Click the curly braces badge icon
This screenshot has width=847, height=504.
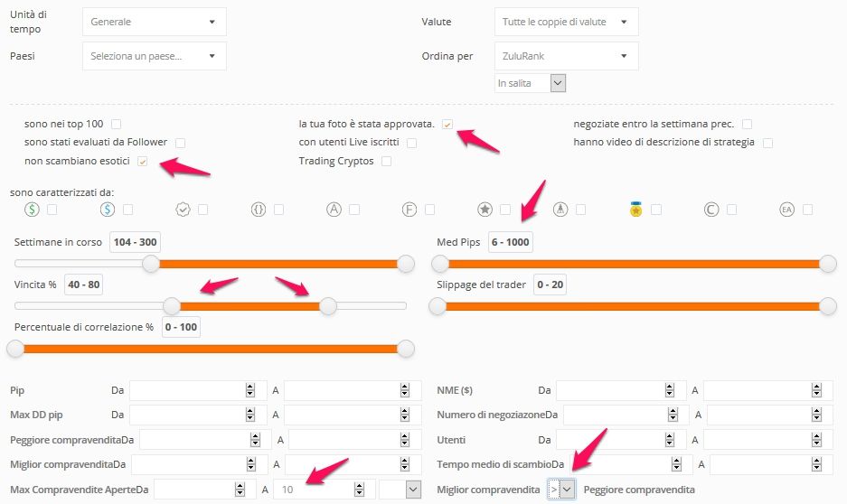pyautogui.click(x=259, y=210)
